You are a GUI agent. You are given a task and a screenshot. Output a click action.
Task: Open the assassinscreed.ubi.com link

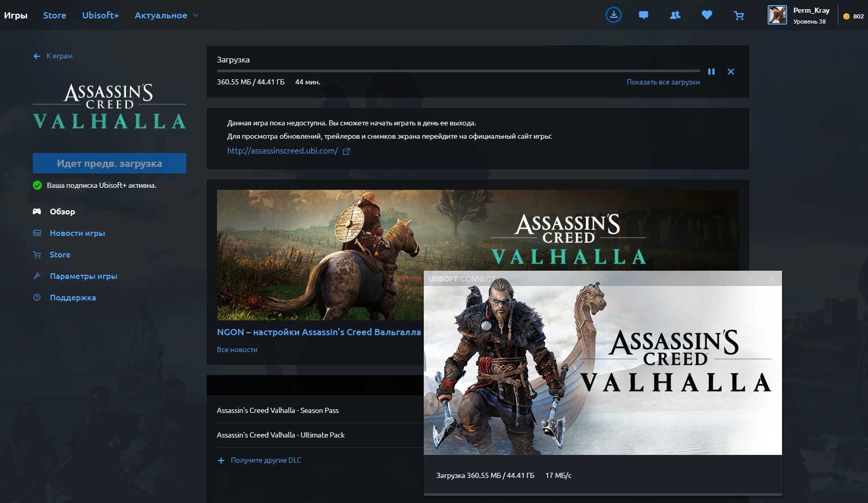click(283, 150)
